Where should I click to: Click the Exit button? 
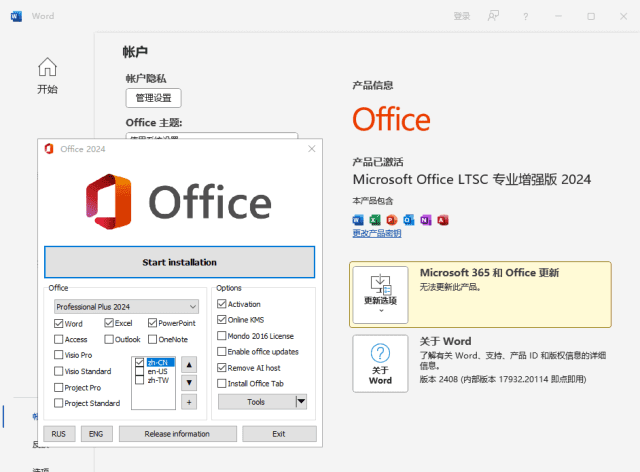[279, 434]
